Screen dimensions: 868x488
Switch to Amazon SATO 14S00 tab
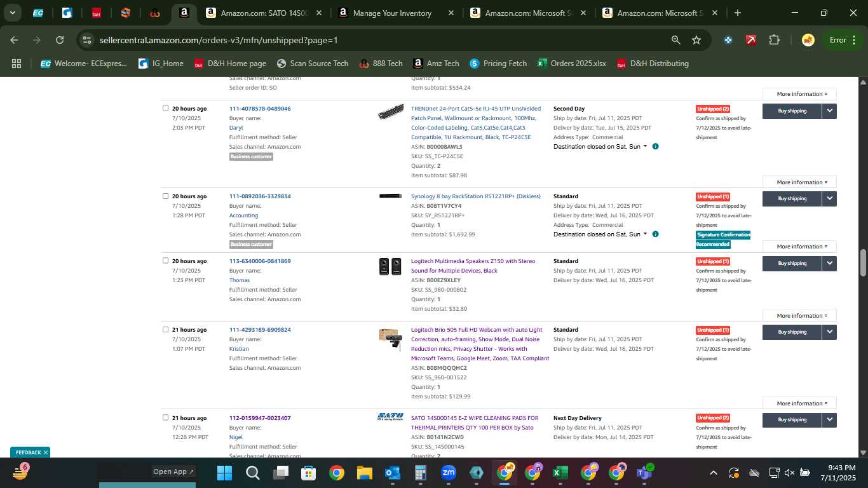coord(264,13)
